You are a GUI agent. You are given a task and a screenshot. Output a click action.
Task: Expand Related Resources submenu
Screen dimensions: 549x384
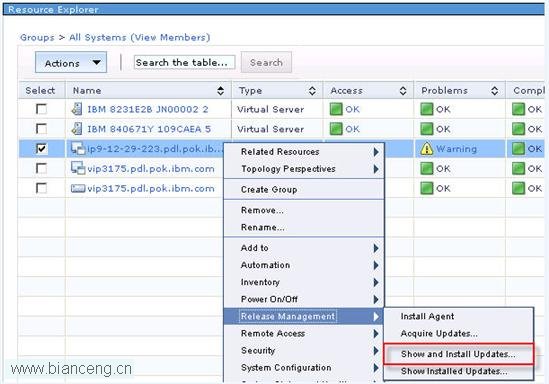coord(304,152)
